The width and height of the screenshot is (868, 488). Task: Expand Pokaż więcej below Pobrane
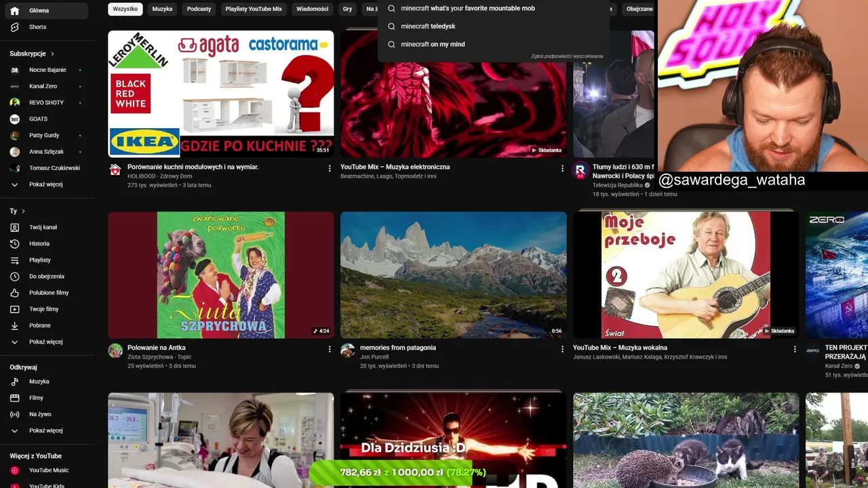pyautogui.click(x=46, y=342)
